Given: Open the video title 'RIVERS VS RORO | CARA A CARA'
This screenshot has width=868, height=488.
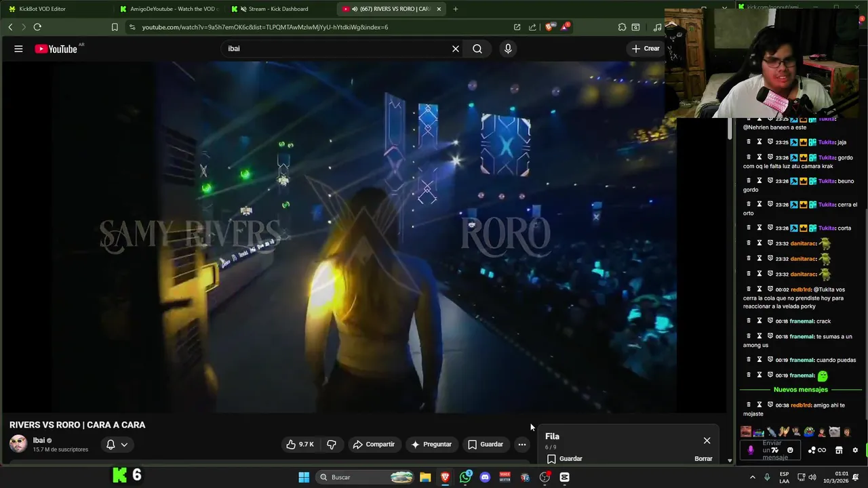Looking at the screenshot, I should 77,425.
